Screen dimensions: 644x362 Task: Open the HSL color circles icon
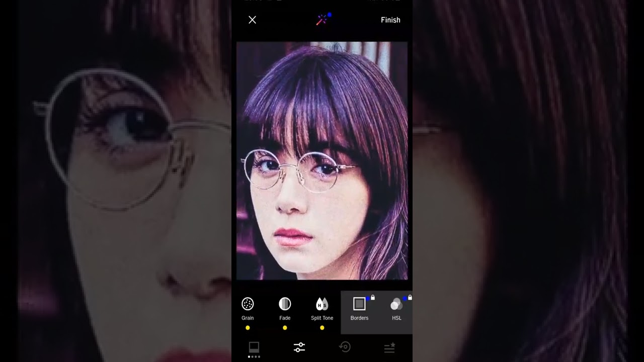(x=396, y=304)
